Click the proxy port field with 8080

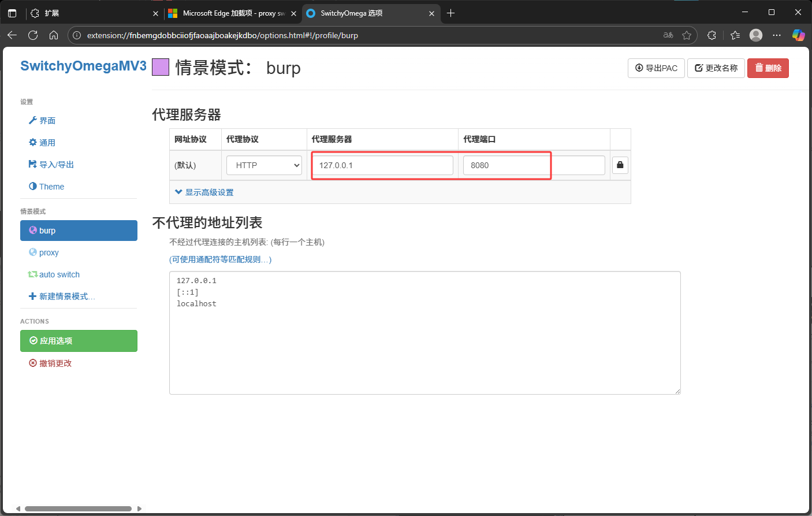pyautogui.click(x=534, y=165)
